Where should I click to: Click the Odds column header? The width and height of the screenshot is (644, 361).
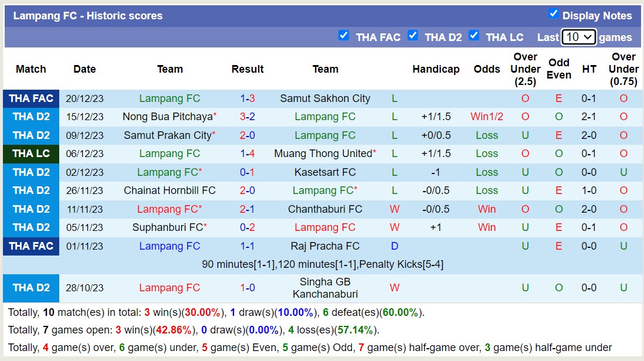(487, 69)
